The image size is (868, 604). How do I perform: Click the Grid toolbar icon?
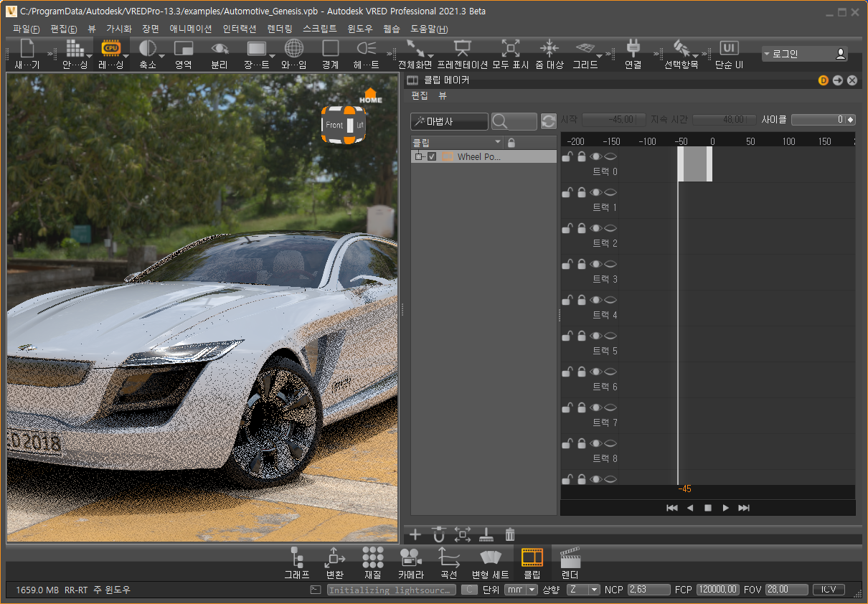click(585, 49)
